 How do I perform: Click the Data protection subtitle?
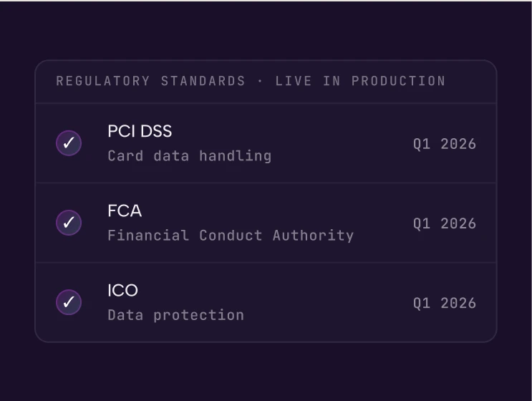point(175,315)
